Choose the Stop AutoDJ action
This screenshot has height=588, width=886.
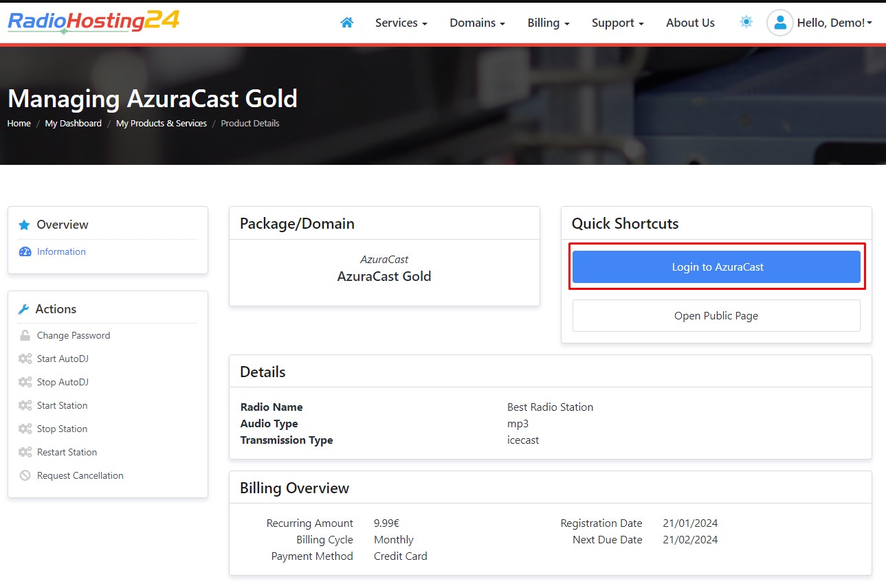pyautogui.click(x=63, y=382)
